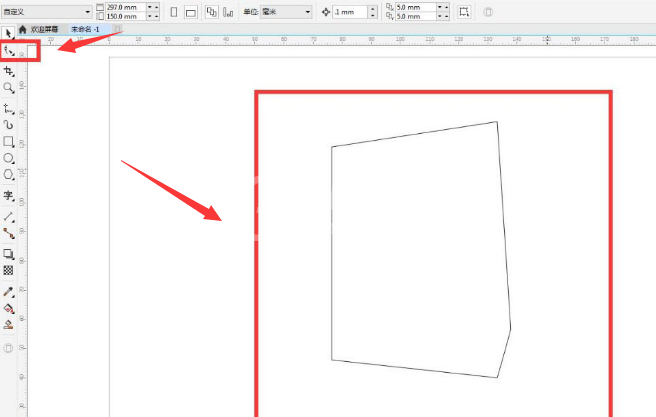
Task: Select the Parallel Dimension tool
Action: coord(9,217)
